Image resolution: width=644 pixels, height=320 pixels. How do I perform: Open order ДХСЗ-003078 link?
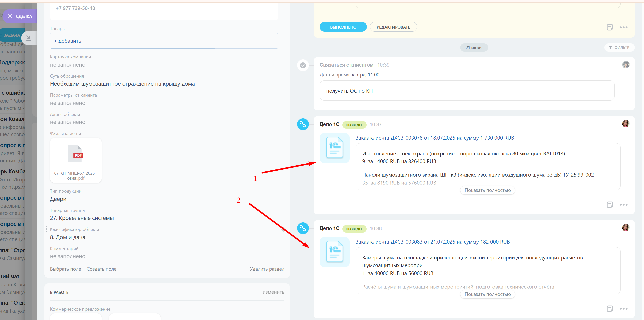434,138
